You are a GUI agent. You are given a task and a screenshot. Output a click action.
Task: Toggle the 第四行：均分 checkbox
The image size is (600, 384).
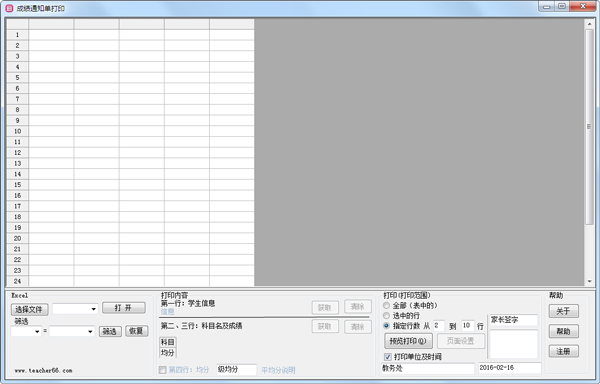pos(163,370)
